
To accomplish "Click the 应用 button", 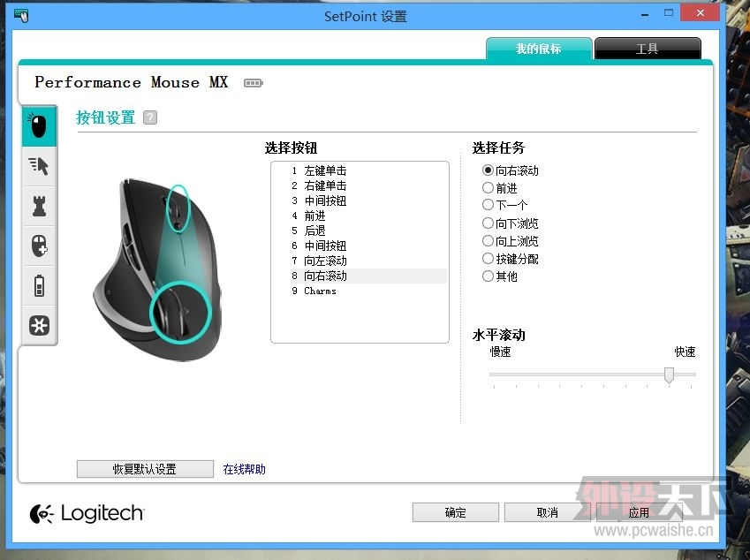I will point(639,512).
